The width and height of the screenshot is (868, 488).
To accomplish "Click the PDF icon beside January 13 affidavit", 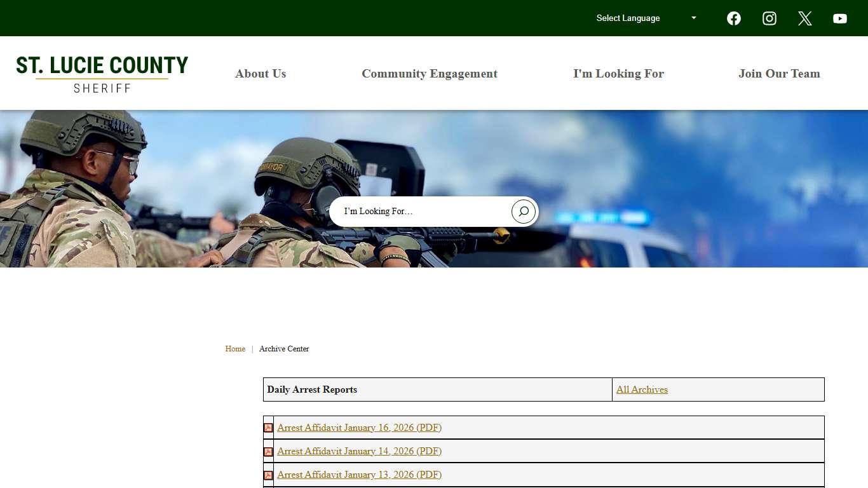I will pyautogui.click(x=268, y=475).
